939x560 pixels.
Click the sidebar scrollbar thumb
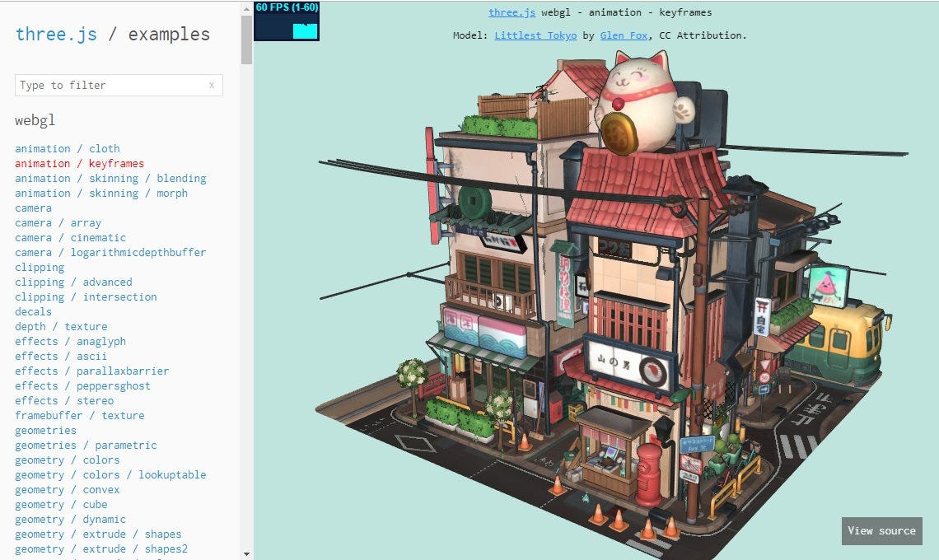tap(246, 40)
